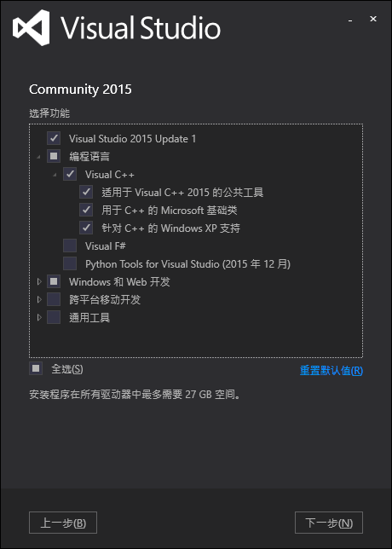The height and width of the screenshot is (549, 392).
Task: Select the Visual C++ label text
Action: [110, 175]
